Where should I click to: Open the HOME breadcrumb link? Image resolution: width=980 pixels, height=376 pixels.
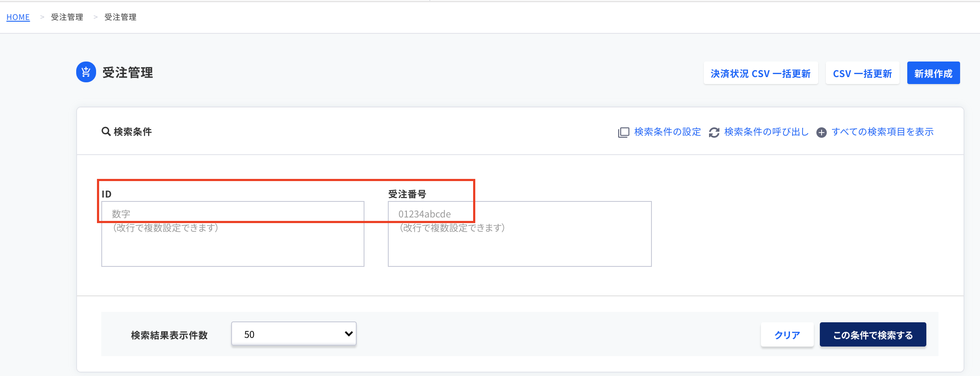tap(18, 17)
